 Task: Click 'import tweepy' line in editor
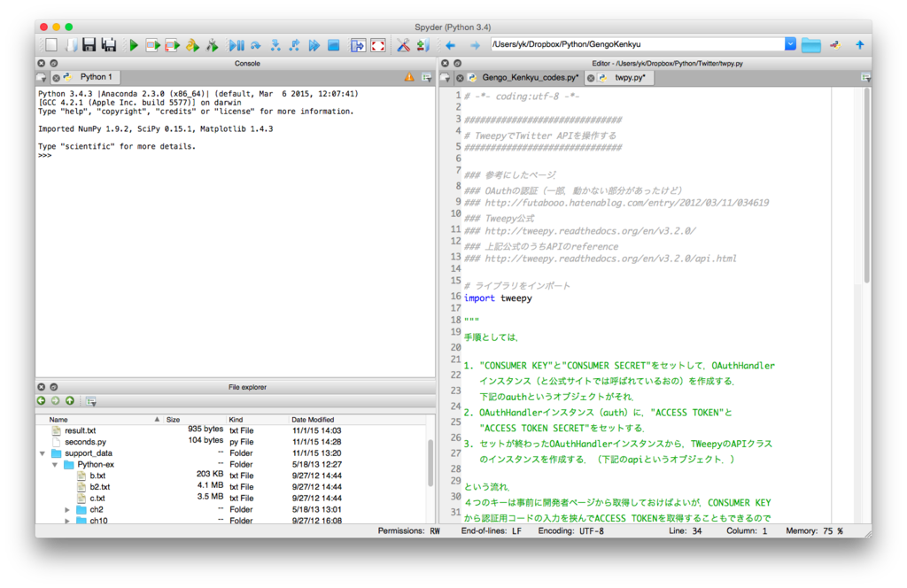(498, 298)
